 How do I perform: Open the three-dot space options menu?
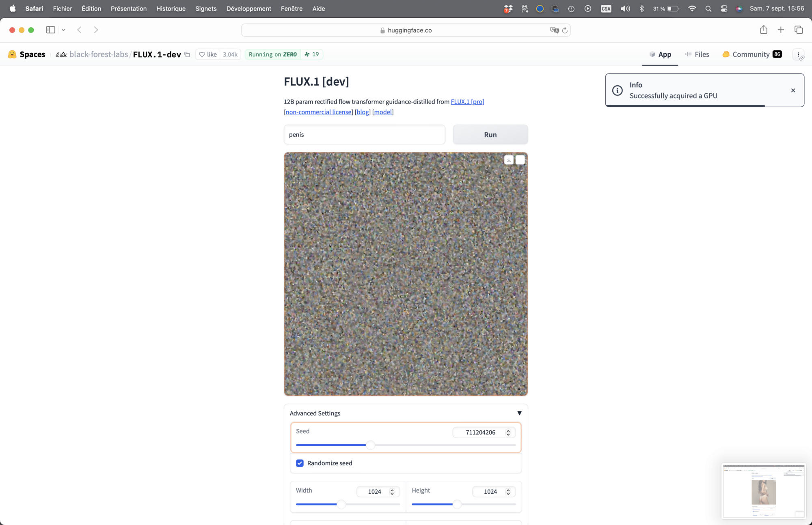tap(798, 54)
